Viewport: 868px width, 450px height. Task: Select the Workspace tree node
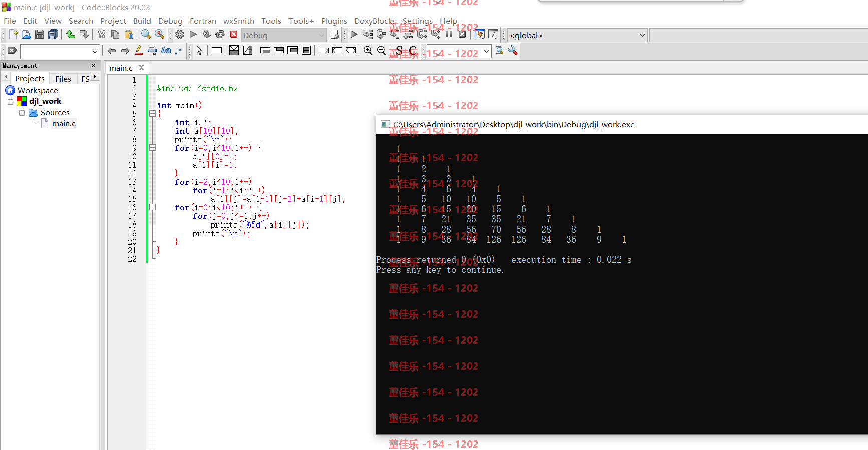pos(38,91)
